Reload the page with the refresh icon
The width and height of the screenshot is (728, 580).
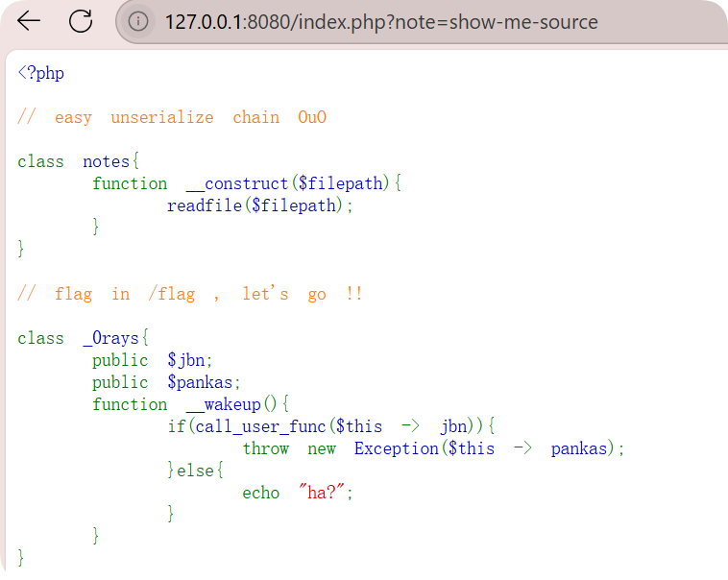81,21
